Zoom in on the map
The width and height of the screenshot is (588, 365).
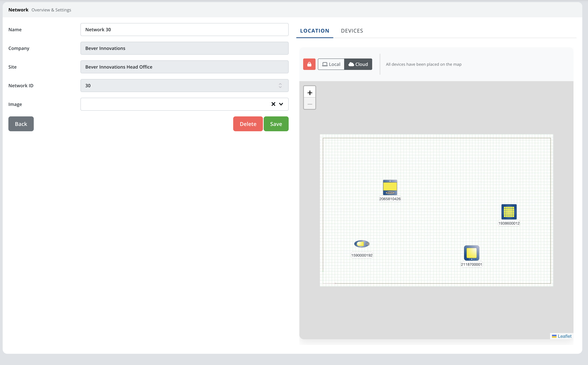[310, 92]
